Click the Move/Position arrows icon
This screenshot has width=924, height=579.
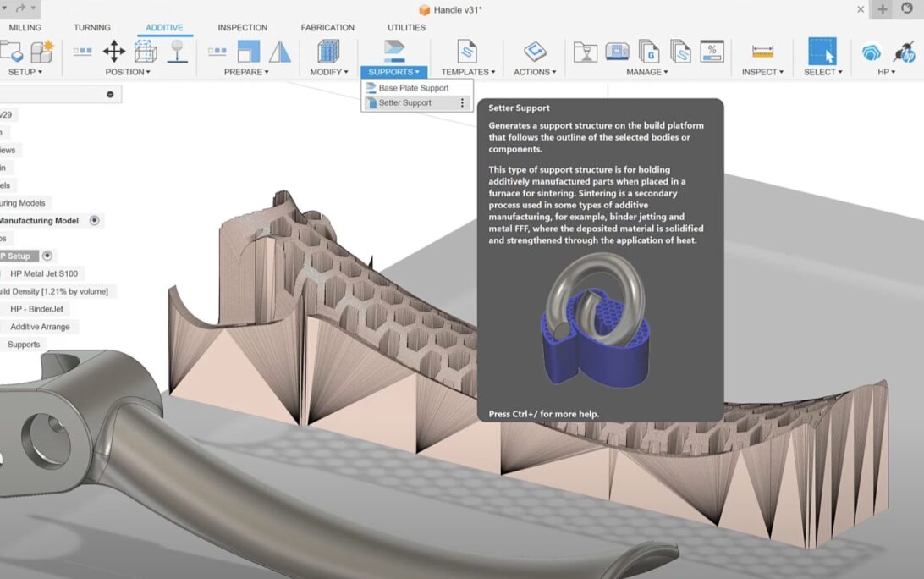tap(114, 52)
